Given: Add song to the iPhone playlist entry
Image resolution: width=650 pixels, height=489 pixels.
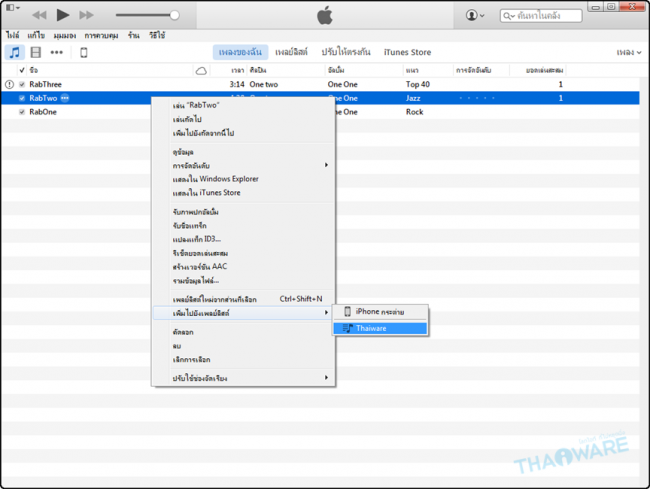Looking at the screenshot, I should click(x=380, y=312).
